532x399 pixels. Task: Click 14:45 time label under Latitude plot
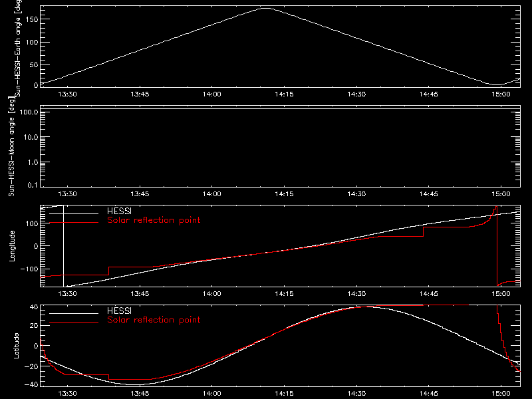[428, 394]
